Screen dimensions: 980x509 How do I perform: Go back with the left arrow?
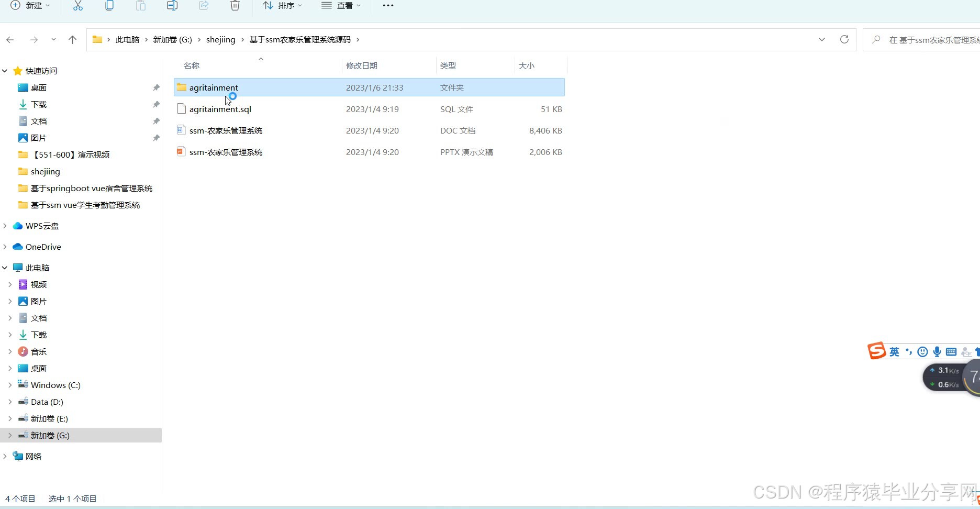point(10,40)
